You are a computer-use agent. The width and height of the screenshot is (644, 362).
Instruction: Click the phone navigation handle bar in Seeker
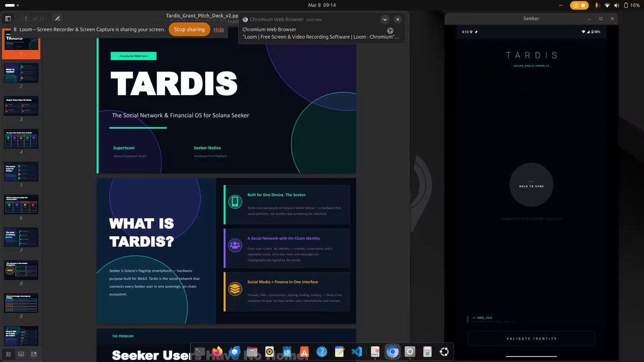point(531,356)
